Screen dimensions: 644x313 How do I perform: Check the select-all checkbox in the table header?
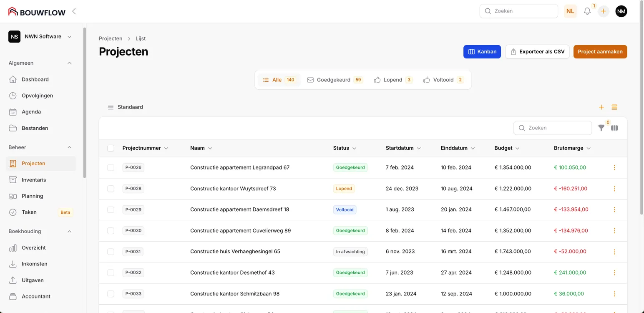(111, 148)
